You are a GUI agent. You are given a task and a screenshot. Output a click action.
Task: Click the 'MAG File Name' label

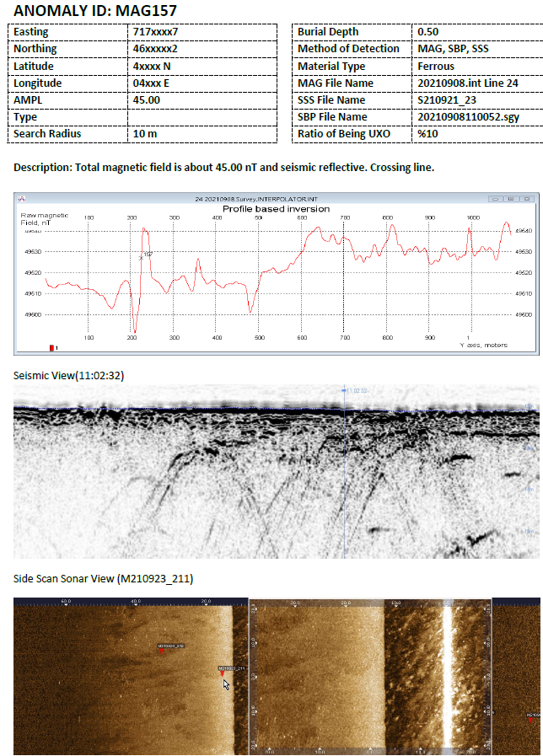click(335, 83)
